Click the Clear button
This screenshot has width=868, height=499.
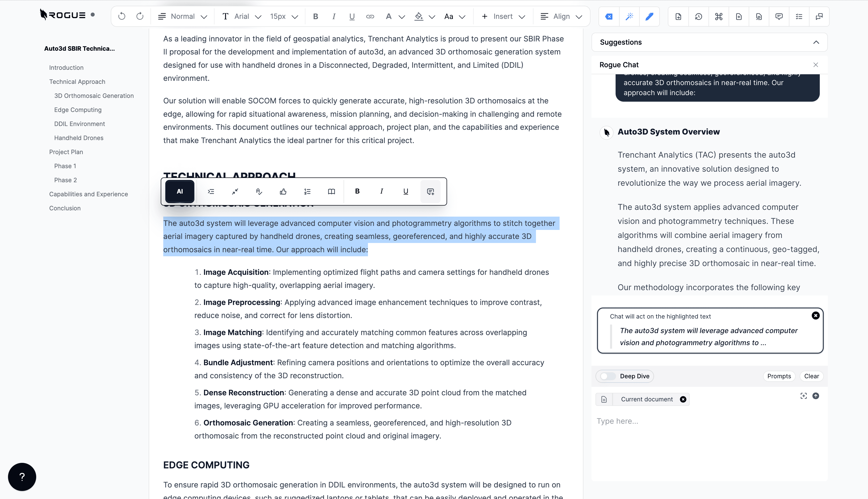pos(811,376)
